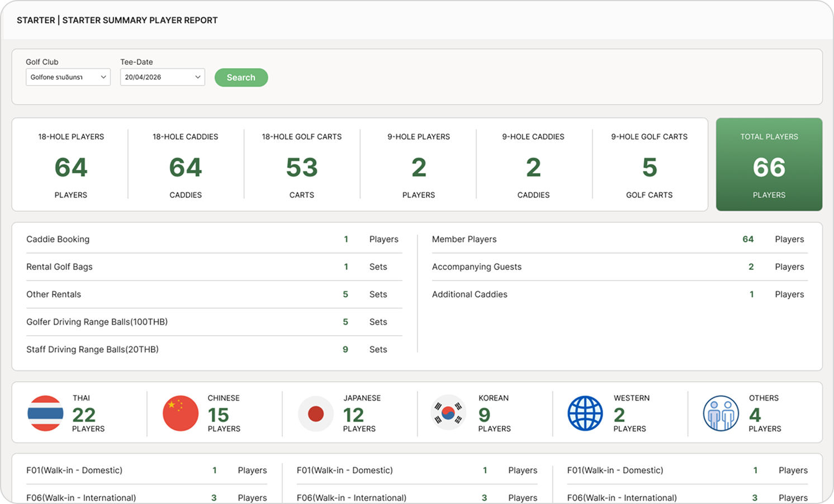The image size is (834, 504).
Task: Open the Tee-Date dropdown
Action: (x=163, y=77)
